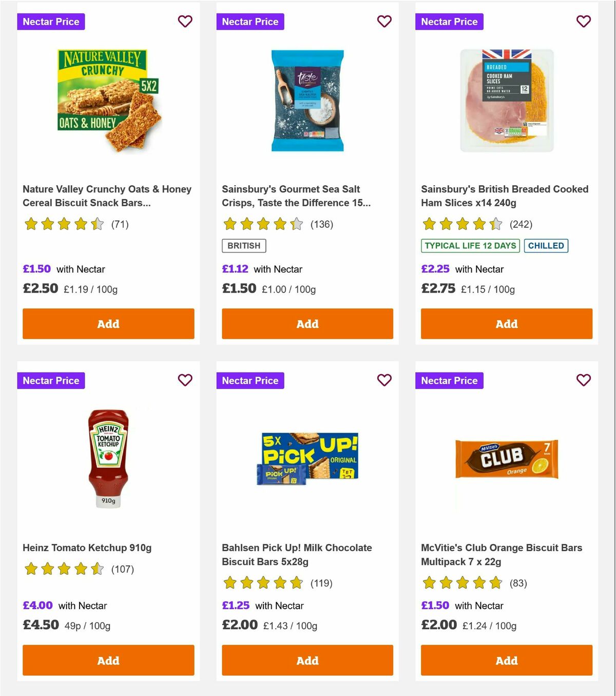Add Heinz Tomato Ketchup 910g to trolley
This screenshot has width=616, height=696.
108,661
